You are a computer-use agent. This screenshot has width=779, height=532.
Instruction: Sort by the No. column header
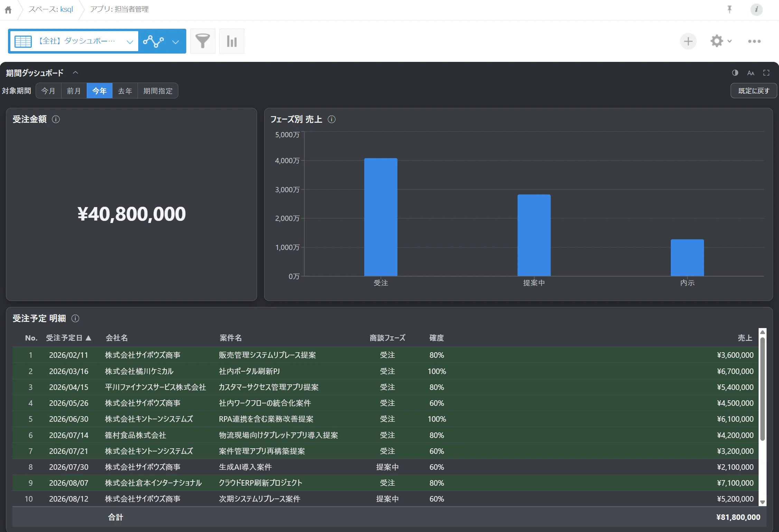pyautogui.click(x=31, y=338)
